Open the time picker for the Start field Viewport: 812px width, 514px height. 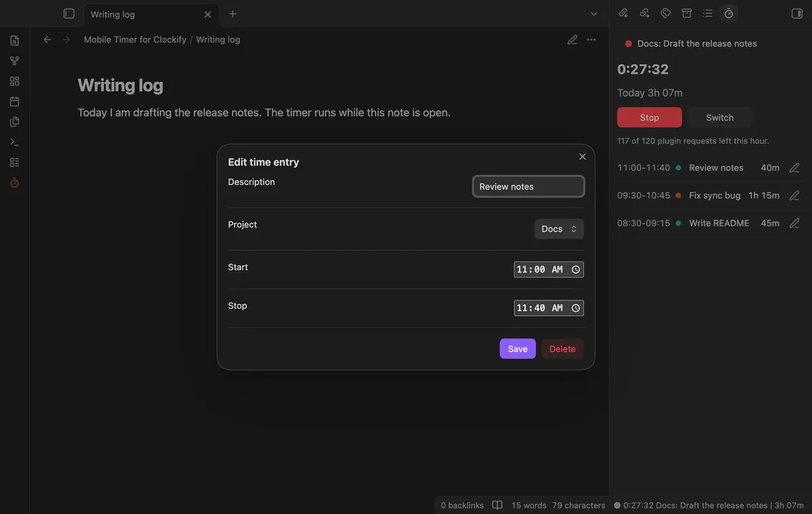point(576,269)
